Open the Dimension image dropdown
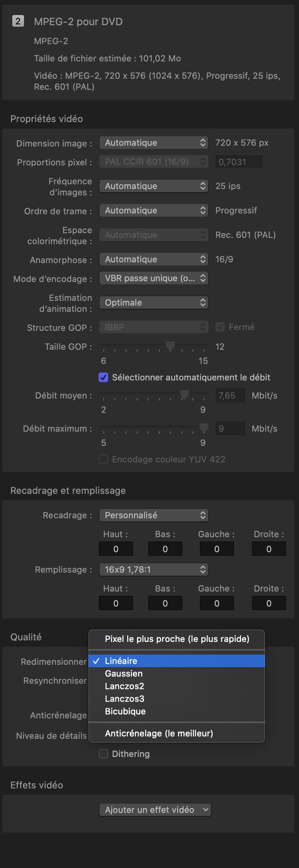The width and height of the screenshot is (299, 868). tap(153, 143)
